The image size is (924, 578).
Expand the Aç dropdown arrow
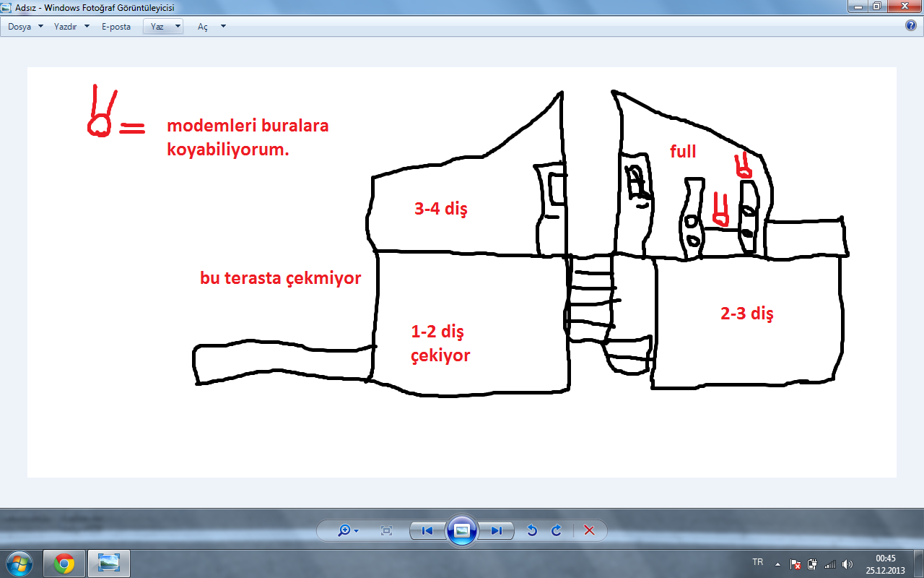tap(223, 26)
